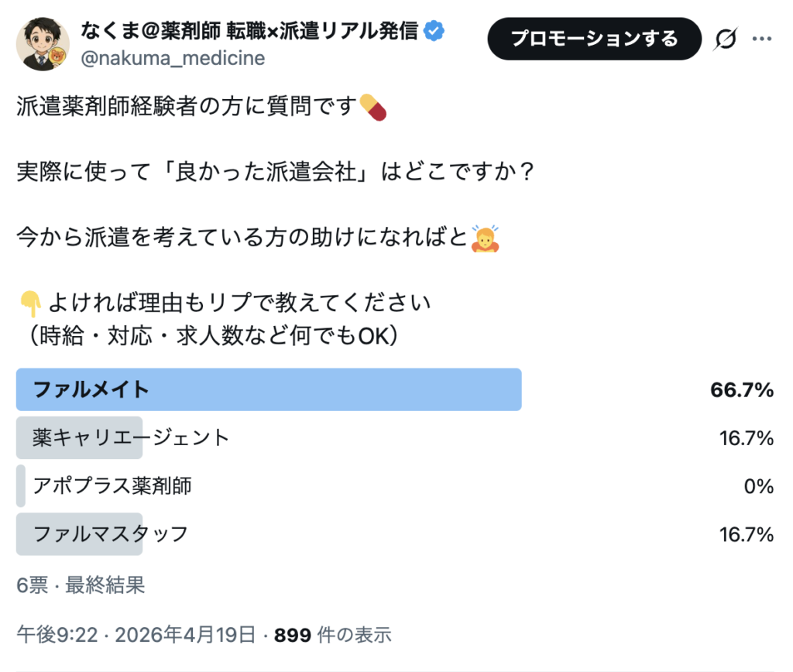Open the three-dot more options menu
Viewport: 793px width, 672px height.
click(764, 39)
